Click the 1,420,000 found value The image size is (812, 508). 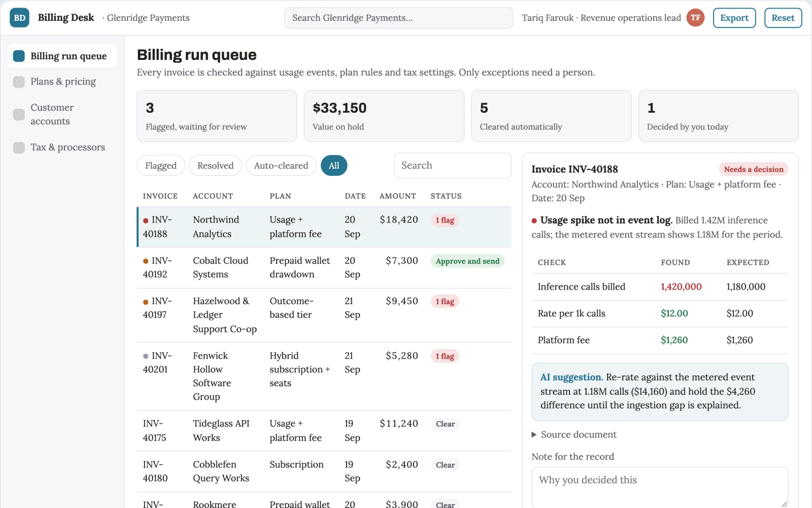coord(681,287)
